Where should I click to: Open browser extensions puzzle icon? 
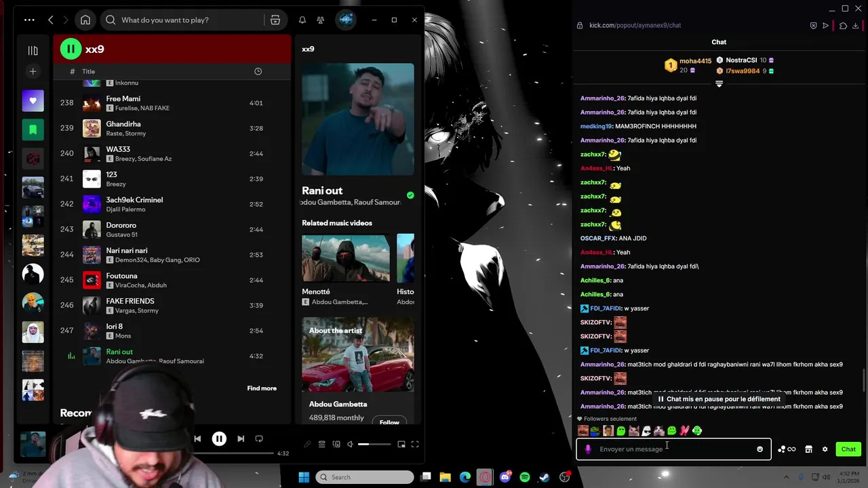843,26
